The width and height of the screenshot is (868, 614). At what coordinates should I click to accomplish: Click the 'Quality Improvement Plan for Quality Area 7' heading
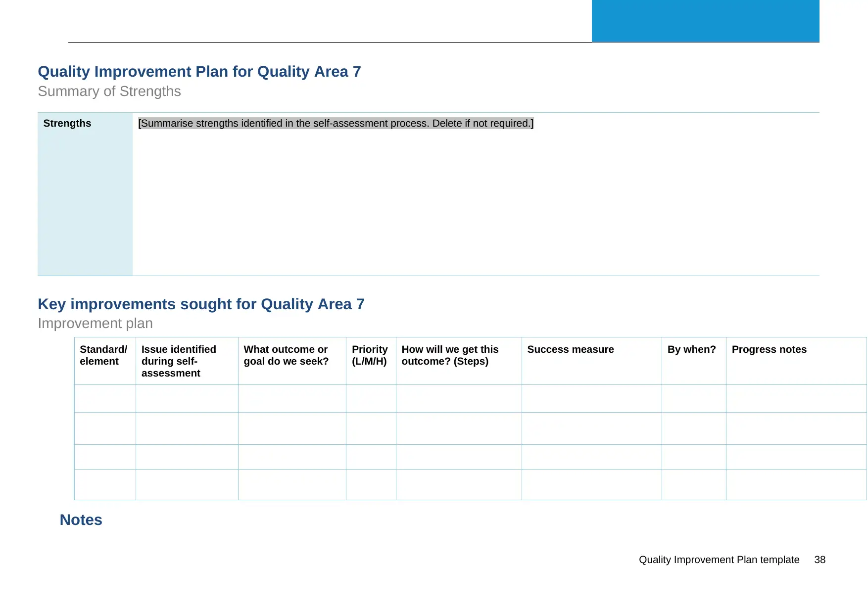point(199,72)
